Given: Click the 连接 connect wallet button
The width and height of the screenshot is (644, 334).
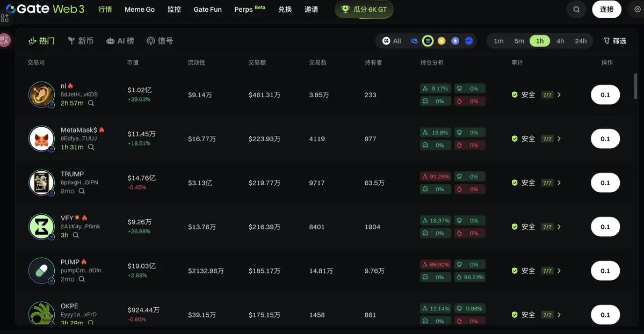Looking at the screenshot, I should pos(606,10).
